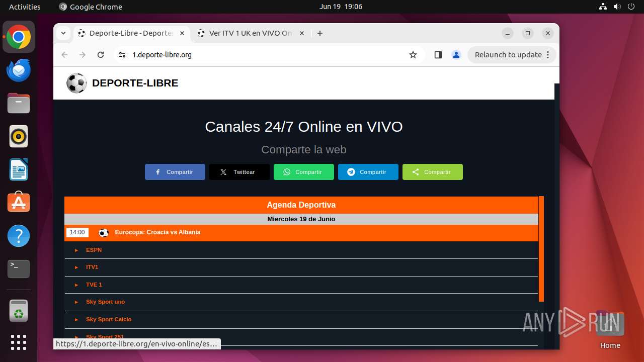This screenshot has height=362, width=644.
Task: Open a new tab
Action: 320,33
